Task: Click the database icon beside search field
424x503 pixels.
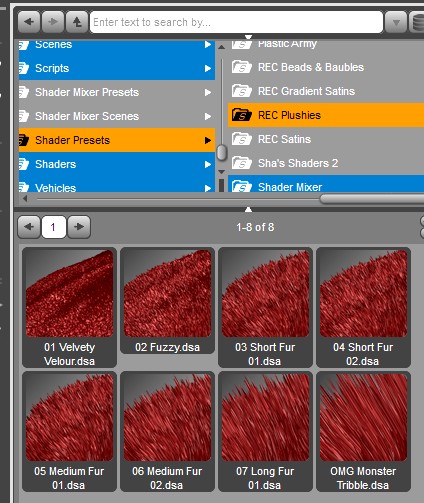Action: point(417,22)
